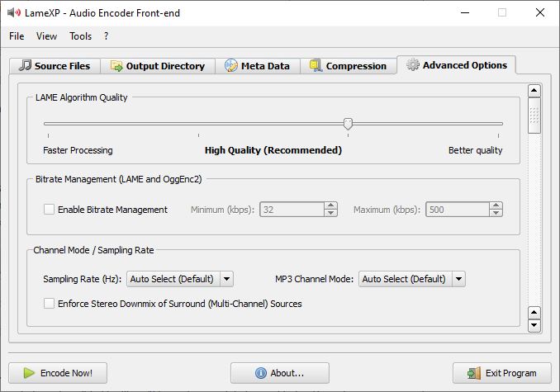Screen dimensions: 560x392
Task: Click the compression icon on Compression tab
Action: pos(316,66)
